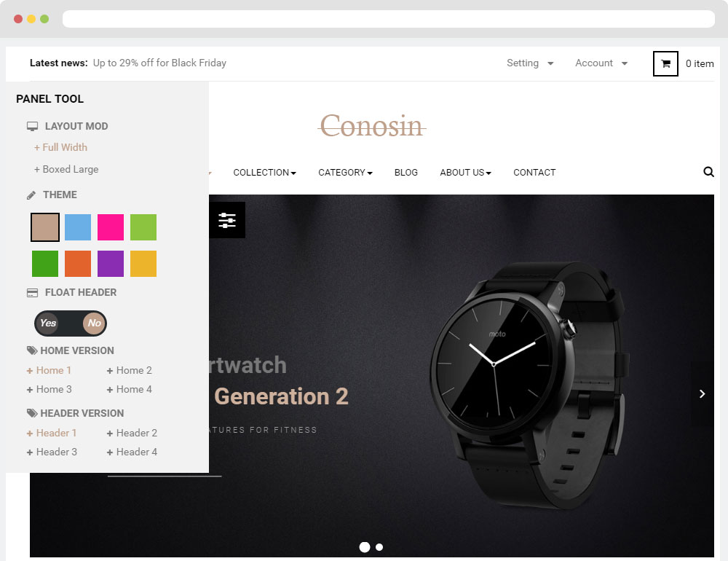Open the shopping cart icon
The image size is (728, 561).
point(665,63)
